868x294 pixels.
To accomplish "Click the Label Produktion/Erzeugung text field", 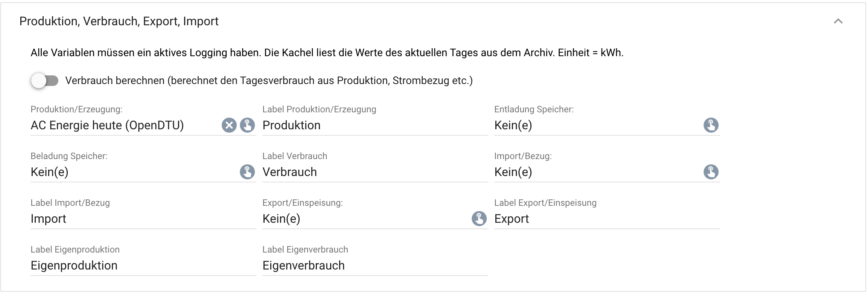I will (x=375, y=126).
